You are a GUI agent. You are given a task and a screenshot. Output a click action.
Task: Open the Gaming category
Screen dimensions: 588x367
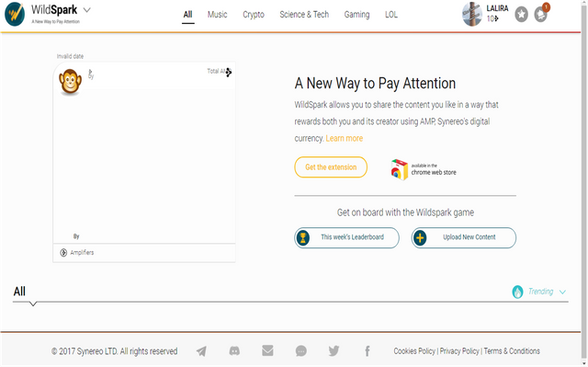tap(356, 15)
